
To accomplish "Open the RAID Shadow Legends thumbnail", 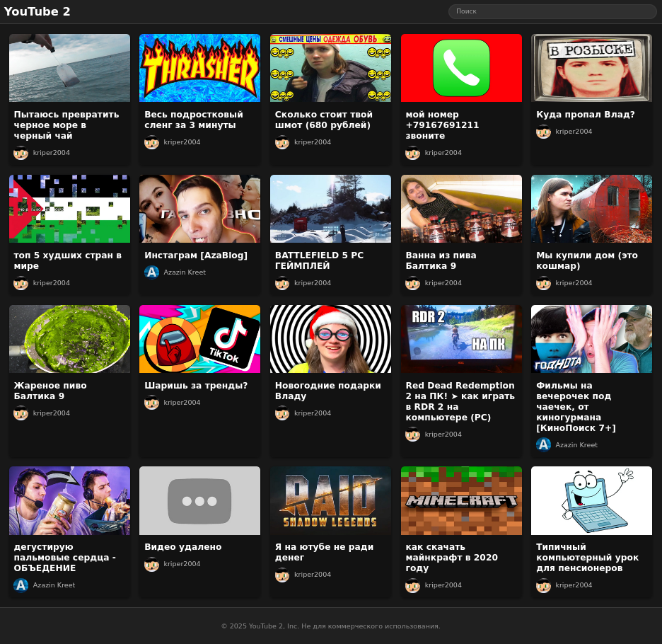I will pos(330,501).
